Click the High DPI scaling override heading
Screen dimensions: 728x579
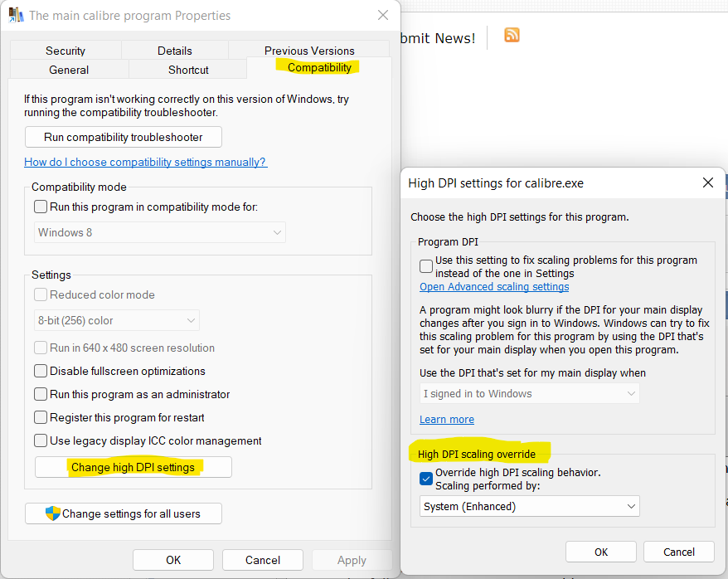[x=477, y=454]
